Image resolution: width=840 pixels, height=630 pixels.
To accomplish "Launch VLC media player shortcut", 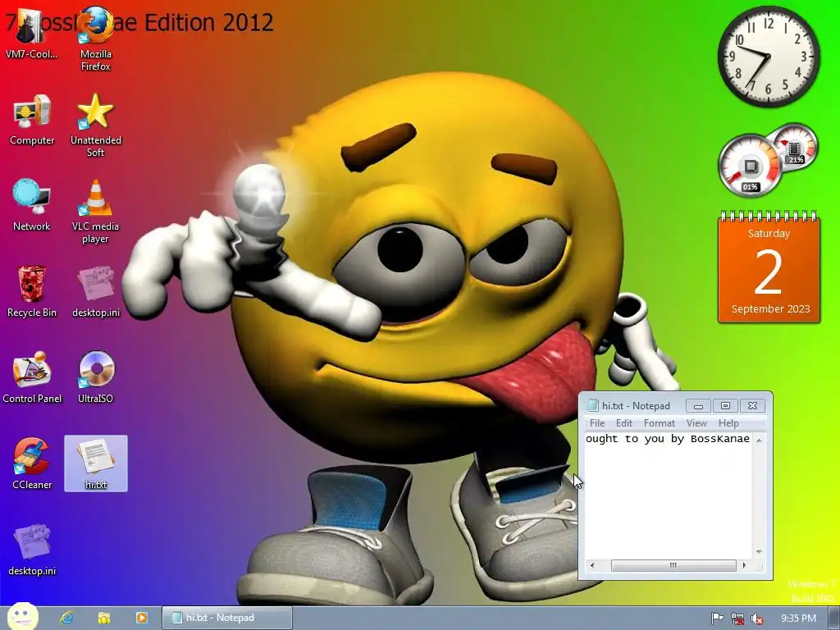I will click(95, 211).
